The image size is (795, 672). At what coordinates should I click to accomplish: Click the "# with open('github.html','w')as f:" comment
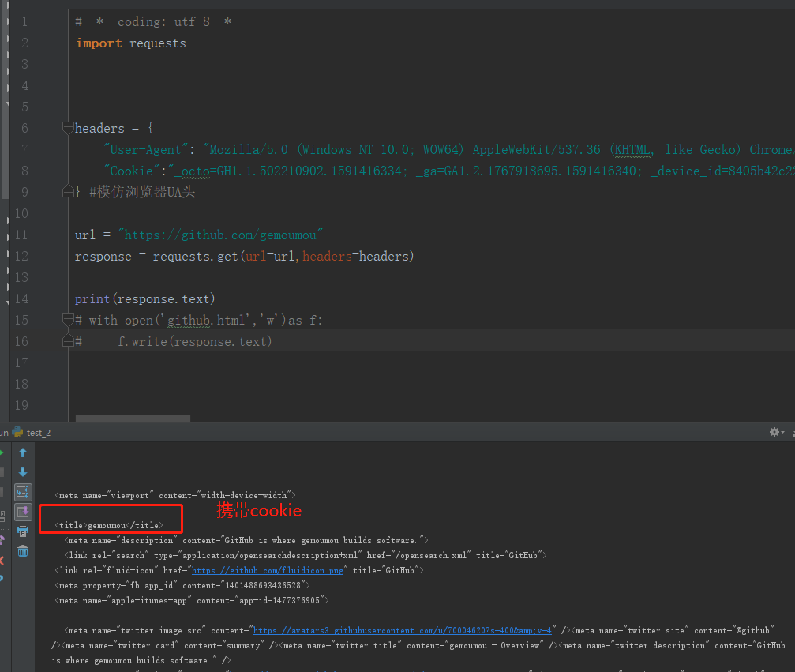tap(198, 320)
